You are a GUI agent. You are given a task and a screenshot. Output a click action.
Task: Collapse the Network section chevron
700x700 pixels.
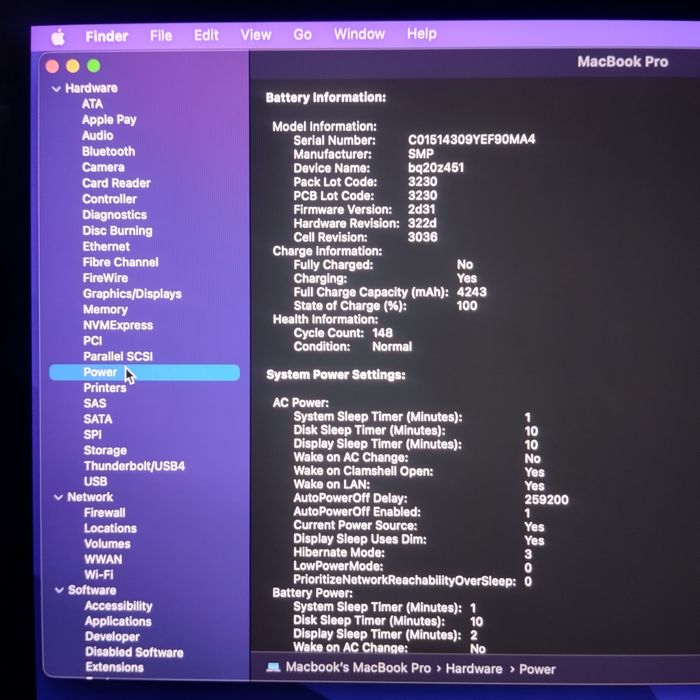click(x=58, y=497)
